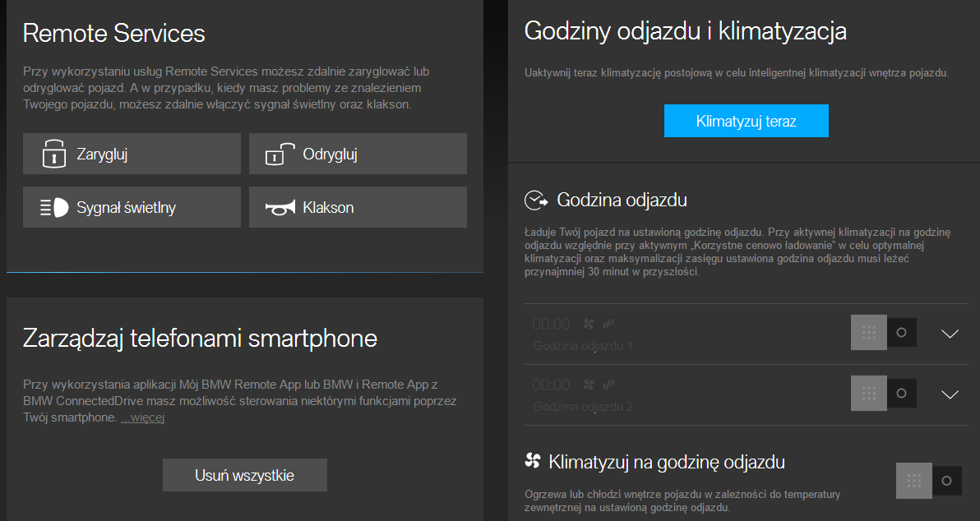Click 00:00 time of Godzina odjazdu 1
The width and height of the screenshot is (980, 521).
(x=551, y=325)
